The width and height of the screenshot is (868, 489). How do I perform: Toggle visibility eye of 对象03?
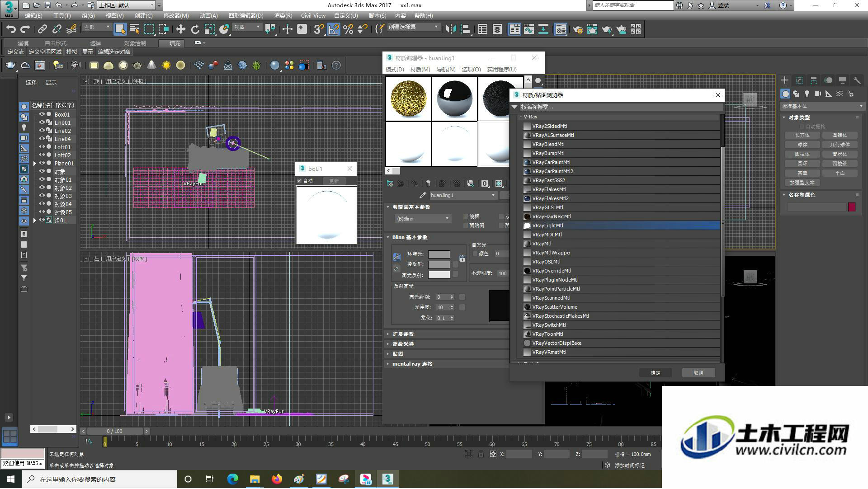(x=42, y=196)
